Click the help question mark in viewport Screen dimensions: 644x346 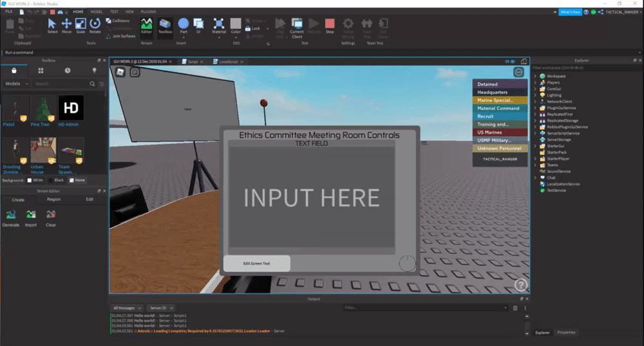521,284
